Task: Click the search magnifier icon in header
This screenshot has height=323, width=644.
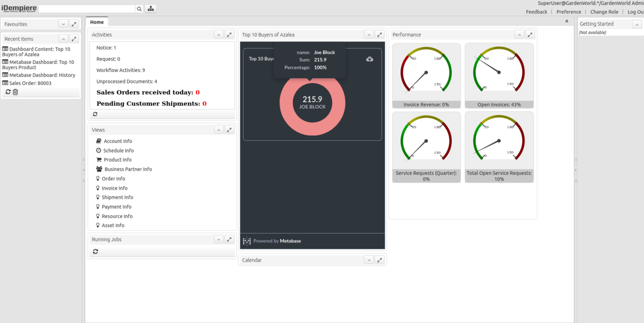Action: click(x=139, y=9)
